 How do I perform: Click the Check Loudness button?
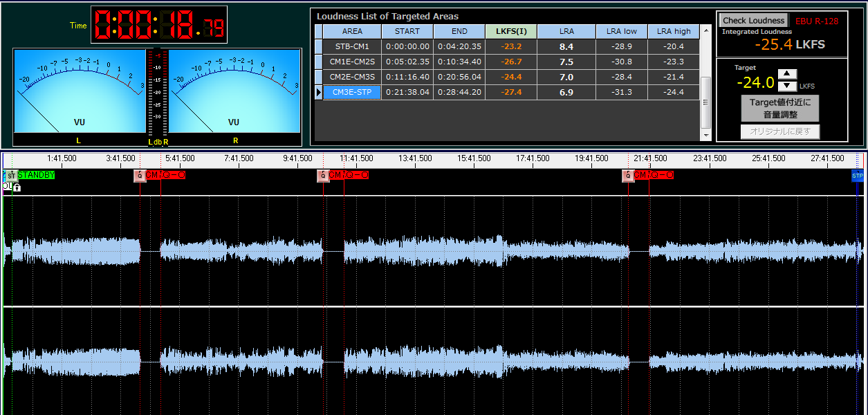(754, 21)
